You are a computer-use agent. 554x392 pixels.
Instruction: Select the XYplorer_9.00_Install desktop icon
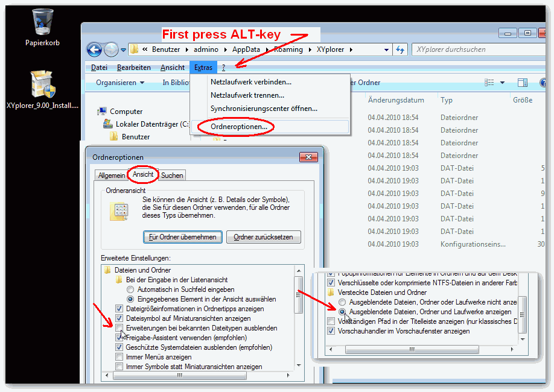(x=42, y=84)
